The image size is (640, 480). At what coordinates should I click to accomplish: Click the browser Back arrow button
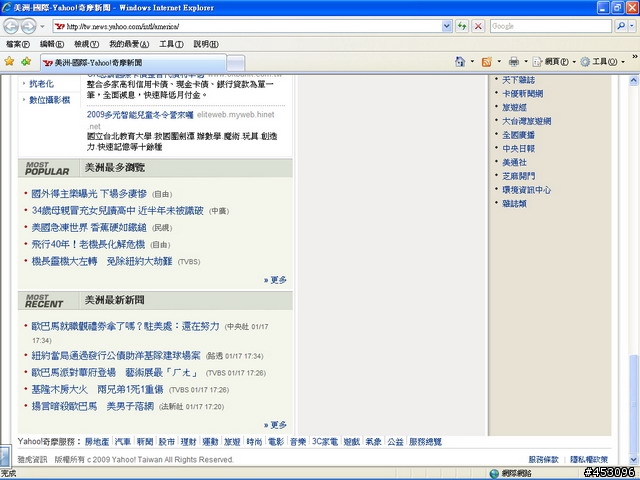coord(11,27)
